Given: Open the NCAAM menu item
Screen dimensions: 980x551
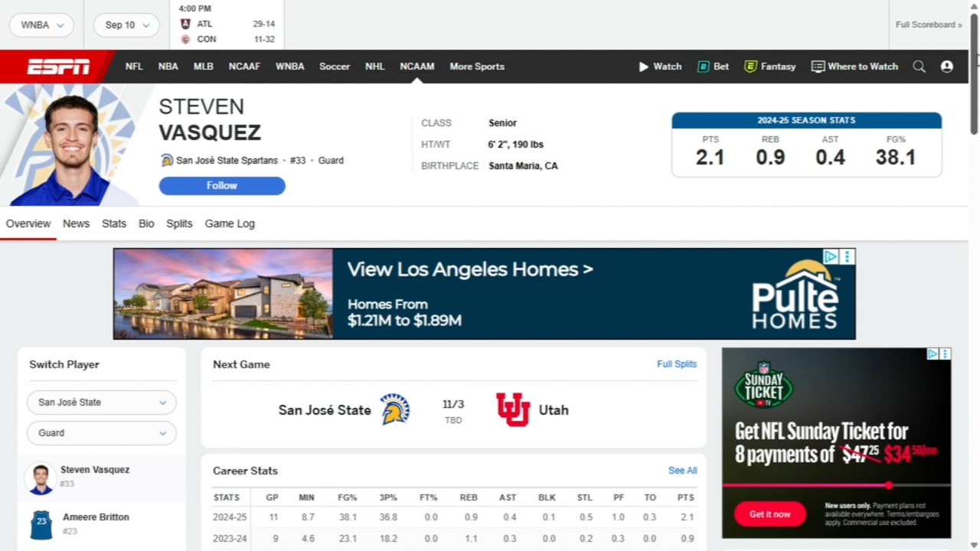Looking at the screenshot, I should (416, 67).
